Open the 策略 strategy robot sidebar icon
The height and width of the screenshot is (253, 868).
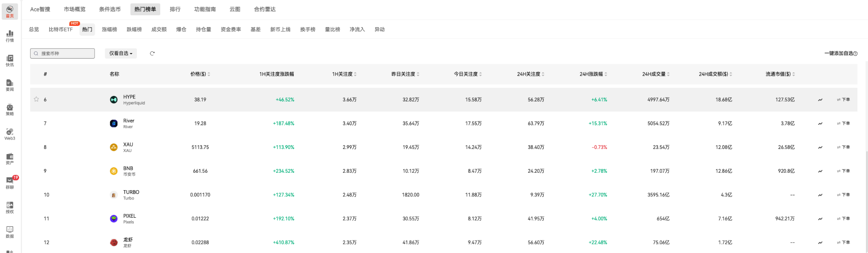pyautogui.click(x=10, y=109)
